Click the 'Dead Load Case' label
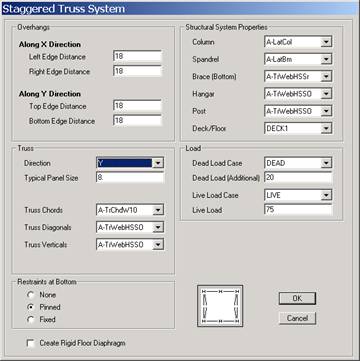Screen dimensions: 360x361 (217, 163)
